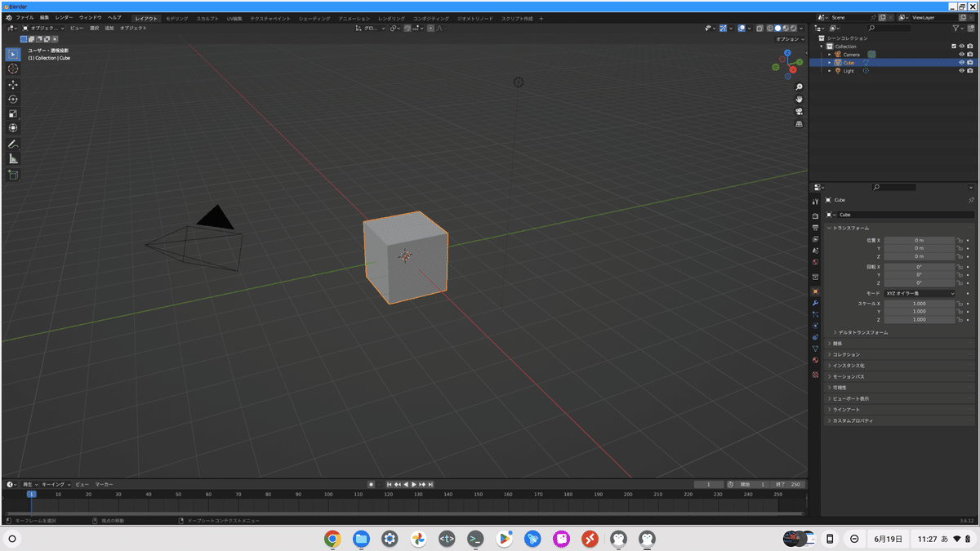980x551 pixels.
Task: Uncheck the Collection exclude checkbox
Action: [954, 47]
